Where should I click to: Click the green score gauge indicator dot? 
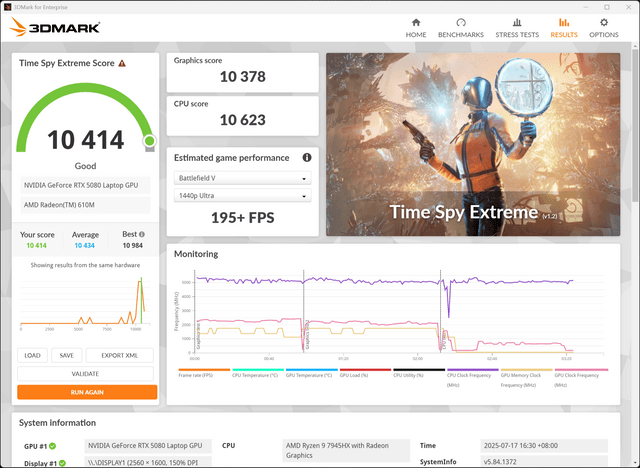[149, 141]
